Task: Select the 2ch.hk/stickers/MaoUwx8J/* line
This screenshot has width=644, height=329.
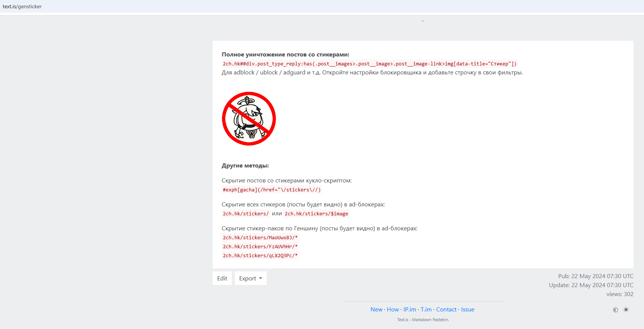Action: (260, 238)
